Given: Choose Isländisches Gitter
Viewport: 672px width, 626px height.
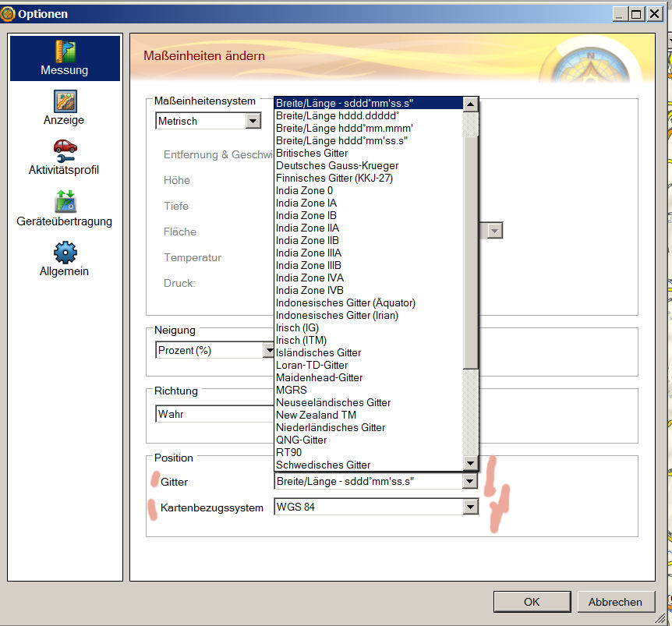Looking at the screenshot, I should click(x=369, y=352).
